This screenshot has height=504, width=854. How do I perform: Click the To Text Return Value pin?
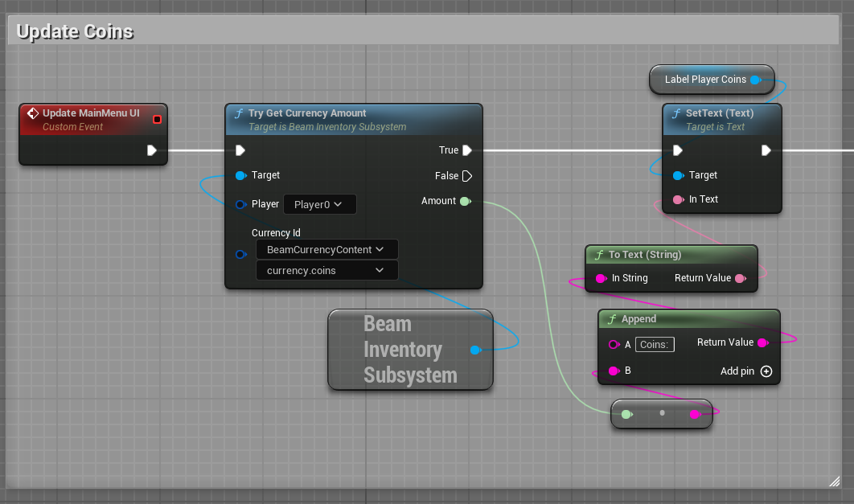(740, 278)
